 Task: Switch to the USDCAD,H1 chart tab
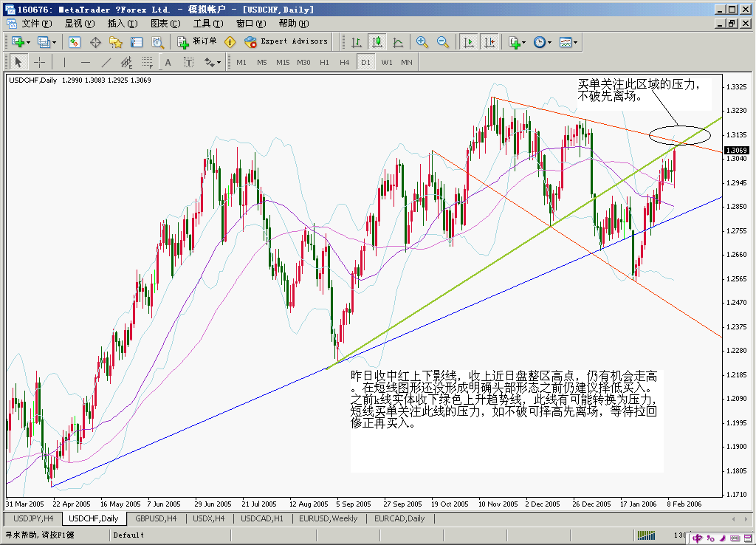tap(262, 518)
